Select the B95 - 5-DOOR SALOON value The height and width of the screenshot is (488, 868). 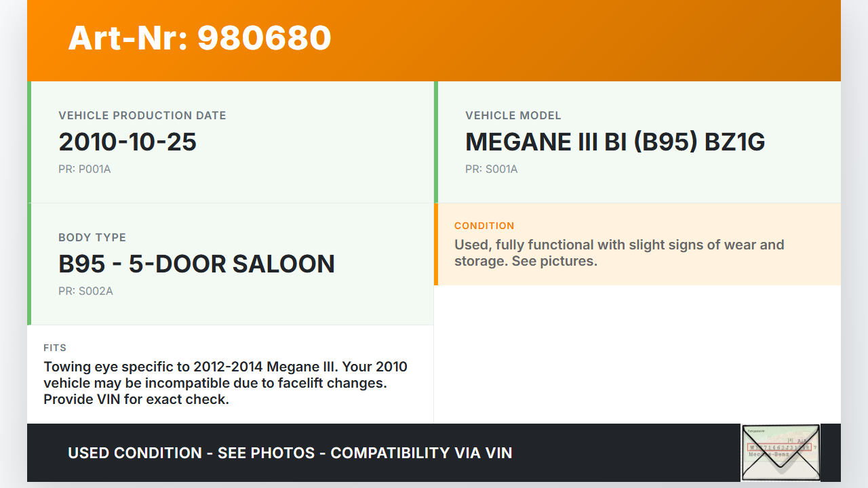click(197, 264)
